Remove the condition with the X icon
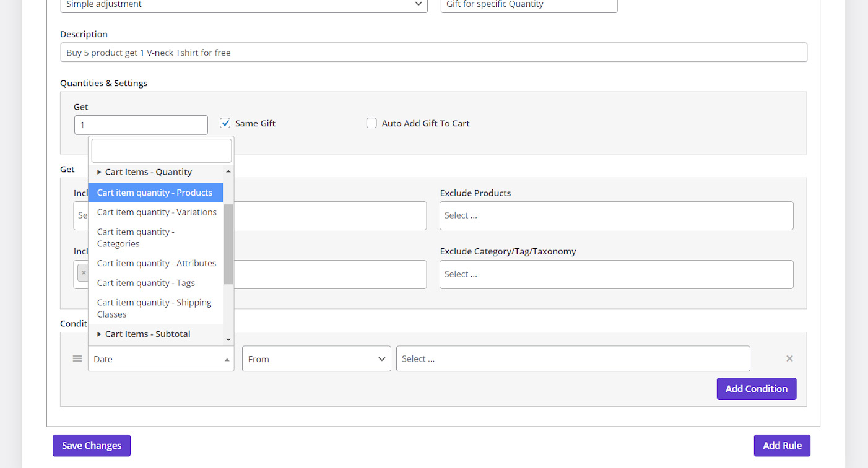868x468 pixels. coord(789,358)
